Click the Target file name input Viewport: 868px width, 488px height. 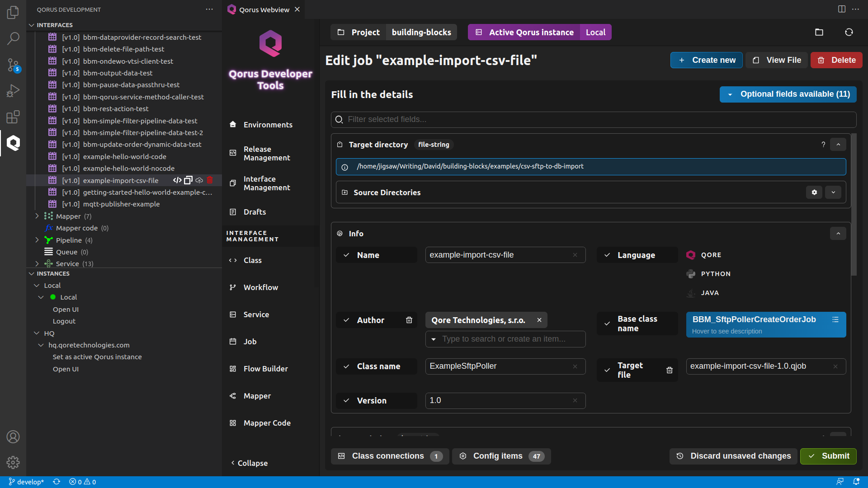point(766,366)
